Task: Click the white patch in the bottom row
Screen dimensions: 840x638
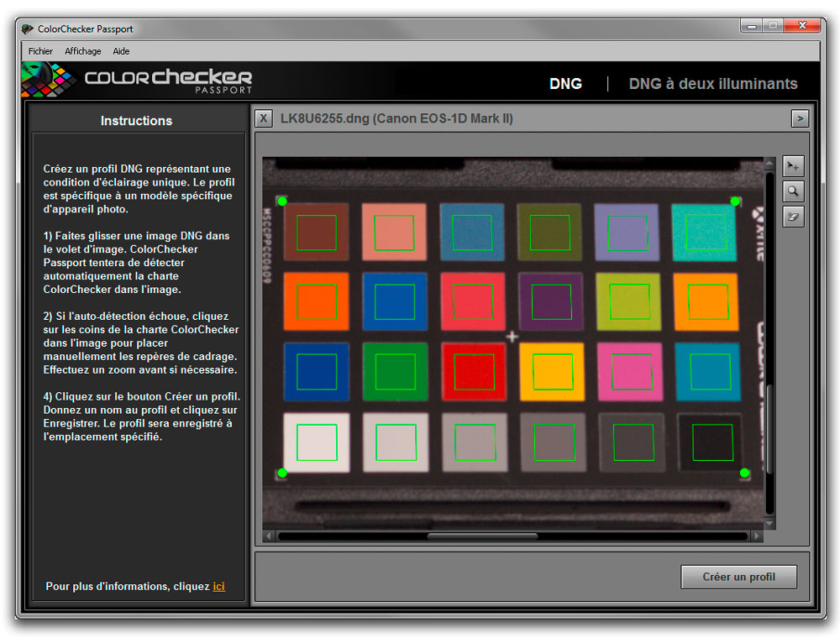Action: pos(316,442)
